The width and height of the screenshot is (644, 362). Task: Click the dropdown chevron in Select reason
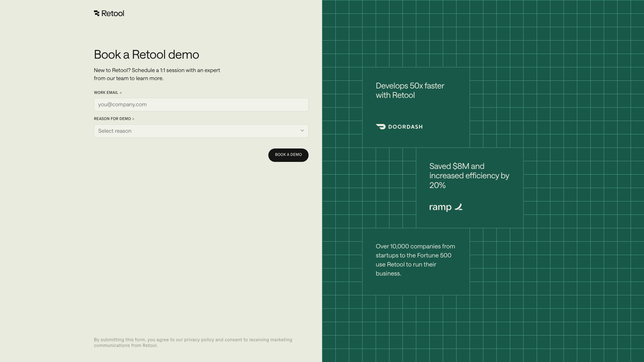tap(302, 131)
